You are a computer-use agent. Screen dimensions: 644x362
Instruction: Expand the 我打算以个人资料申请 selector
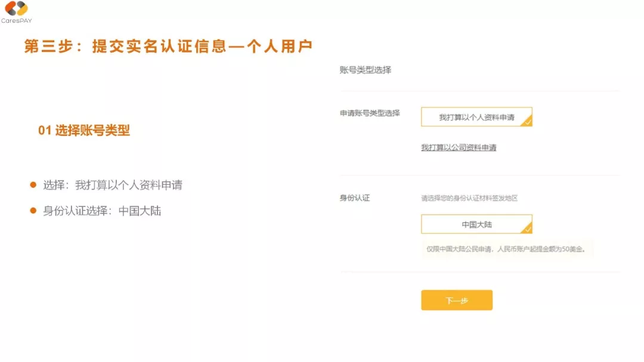tap(476, 117)
